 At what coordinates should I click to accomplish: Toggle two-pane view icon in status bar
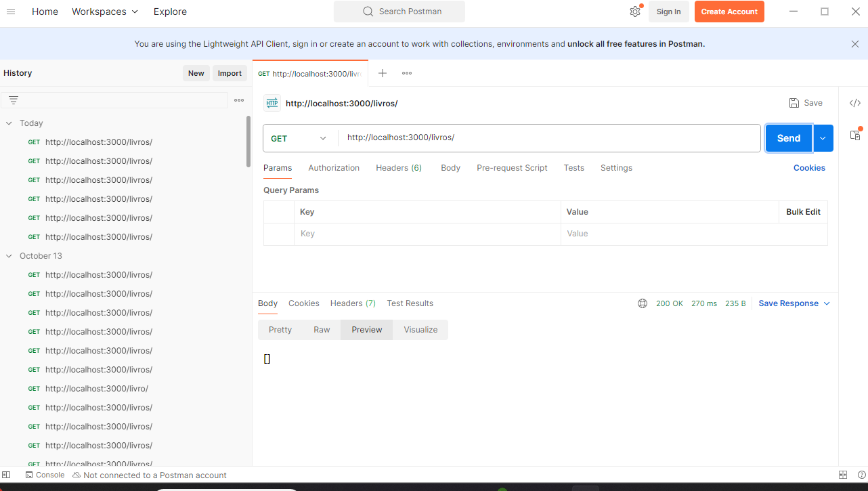coord(843,475)
